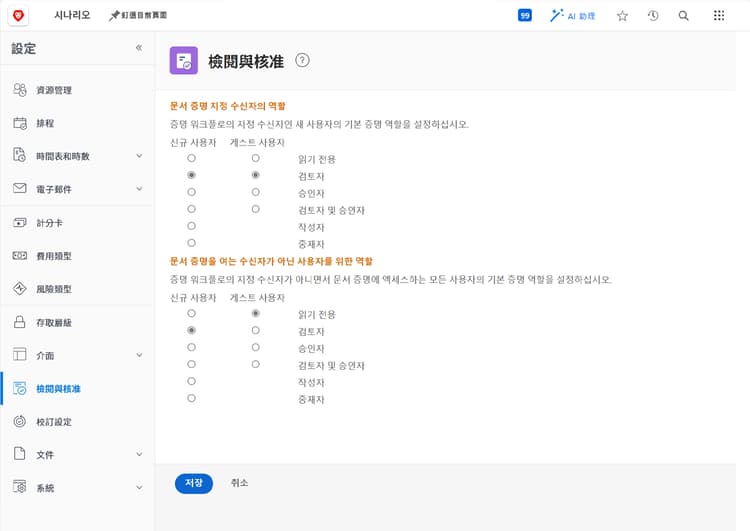Cancel changes with 취소
Image resolution: width=750 pixels, height=531 pixels.
pyautogui.click(x=239, y=483)
